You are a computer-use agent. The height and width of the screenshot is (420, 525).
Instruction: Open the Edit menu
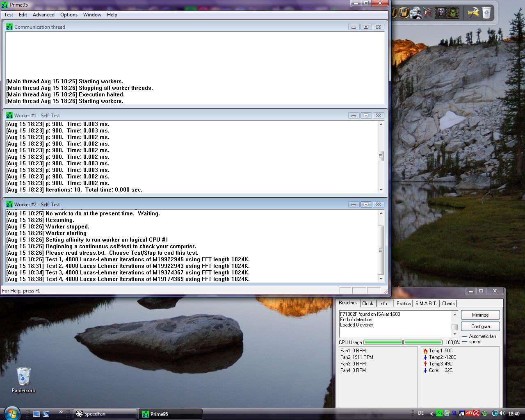coord(23,14)
